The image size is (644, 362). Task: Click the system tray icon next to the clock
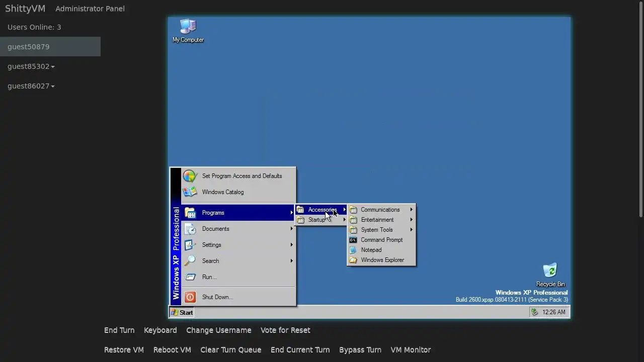[534, 312]
